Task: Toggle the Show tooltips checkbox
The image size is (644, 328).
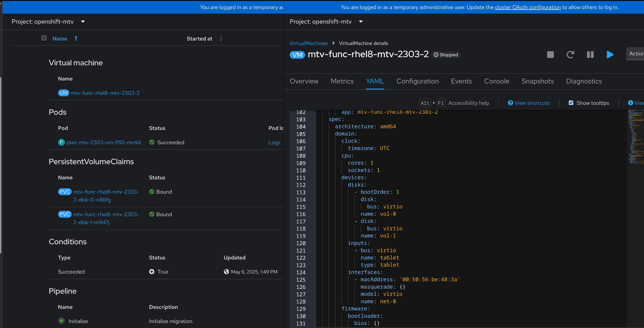Action: [x=571, y=103]
